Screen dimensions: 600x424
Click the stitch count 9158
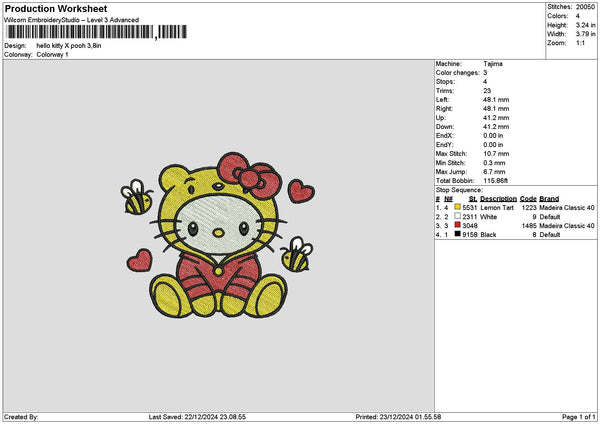point(470,235)
